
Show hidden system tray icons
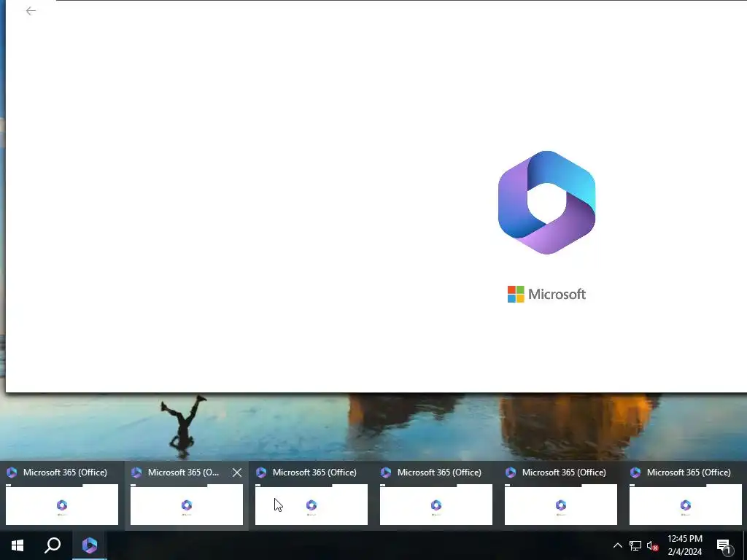[x=617, y=545]
